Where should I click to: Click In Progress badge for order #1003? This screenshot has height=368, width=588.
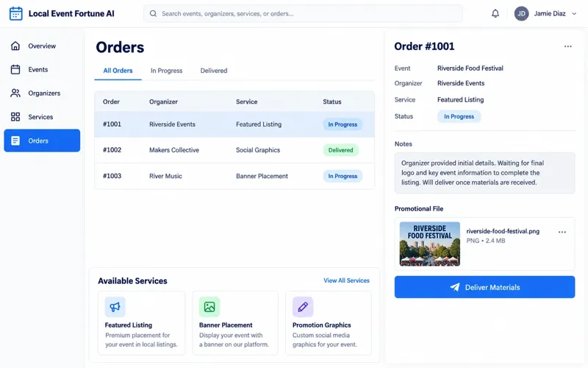pyautogui.click(x=343, y=176)
